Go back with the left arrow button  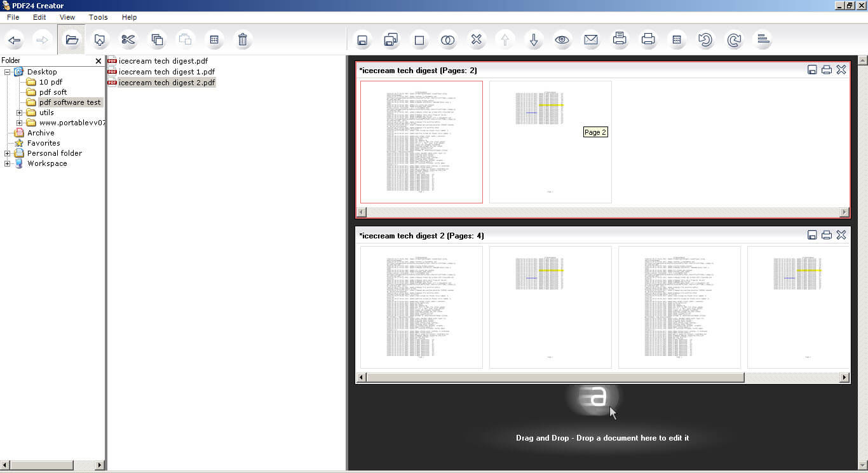coord(14,40)
